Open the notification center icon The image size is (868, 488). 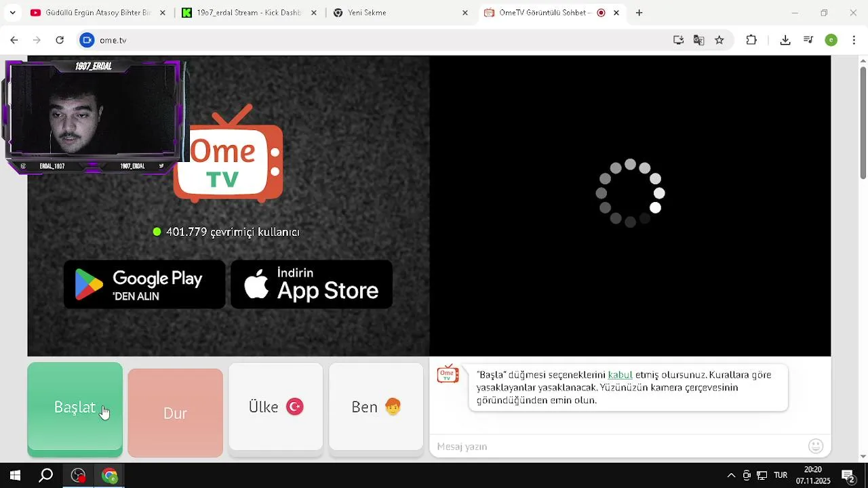848,476
